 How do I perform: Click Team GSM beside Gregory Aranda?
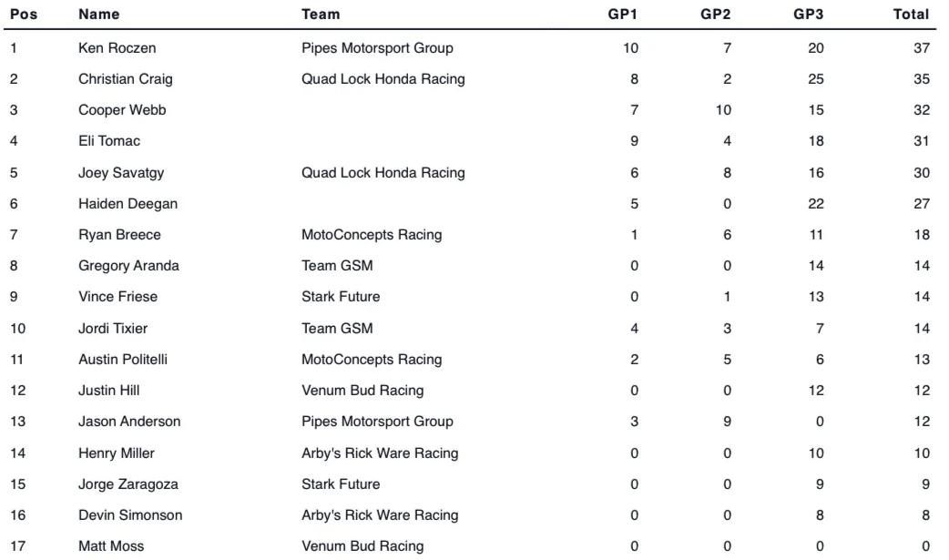click(x=337, y=266)
